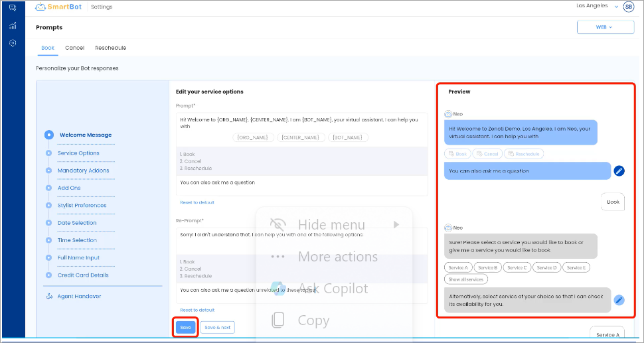The height and width of the screenshot is (343, 644).
Task: Click into the Re-Prompt 'Sorry! I didn't understand' field
Action: point(302,241)
